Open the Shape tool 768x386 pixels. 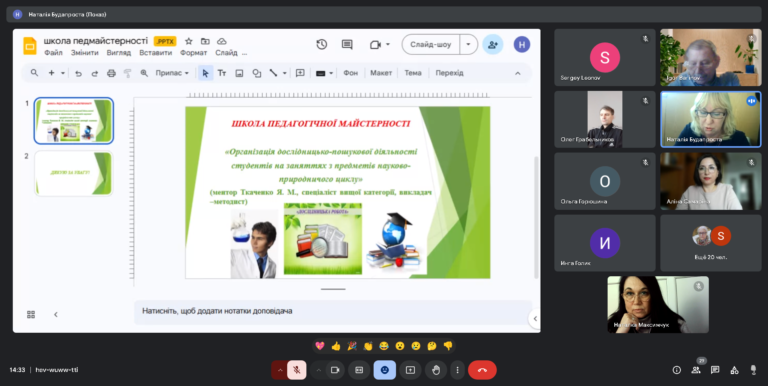[x=257, y=73]
